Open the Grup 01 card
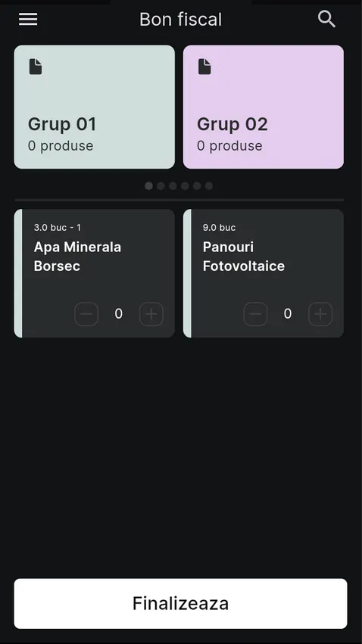The width and height of the screenshot is (362, 644). (x=95, y=107)
